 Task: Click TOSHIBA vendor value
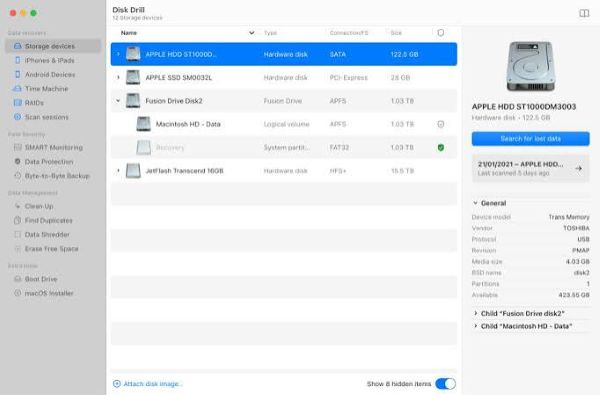576,228
